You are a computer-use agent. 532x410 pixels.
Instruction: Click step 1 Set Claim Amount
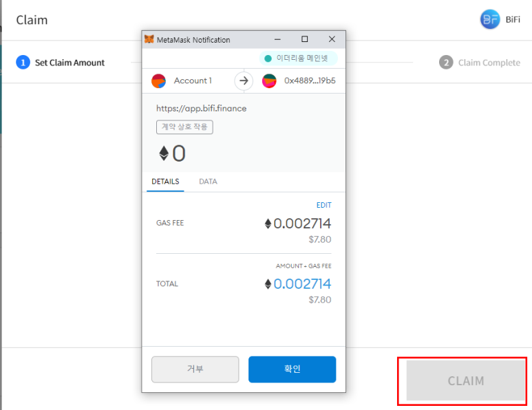[61, 63]
